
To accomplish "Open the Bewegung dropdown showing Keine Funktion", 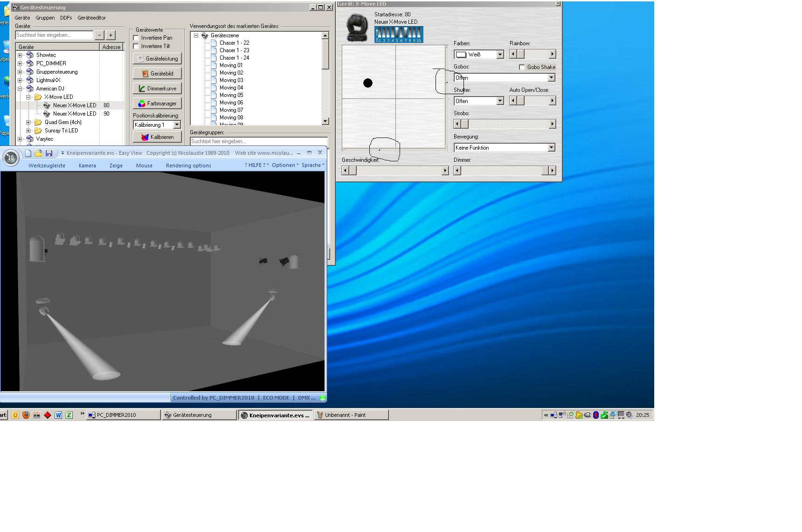I will tap(552, 148).
